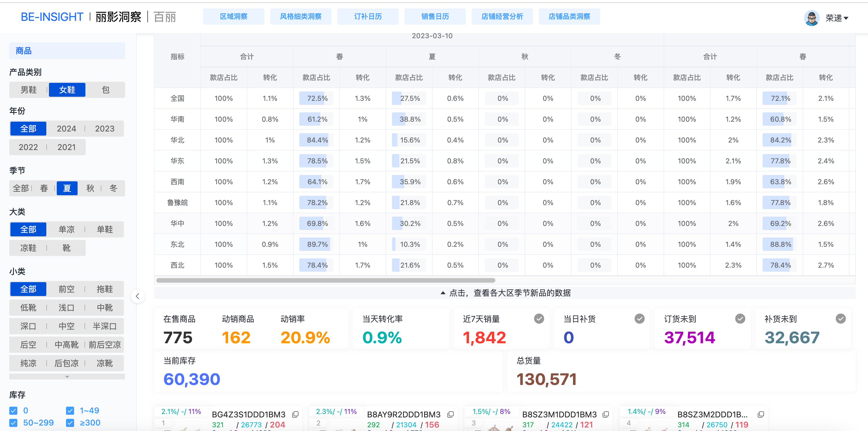Open the 风格细类洞察 tab
The width and height of the screenshot is (868, 431).
pyautogui.click(x=301, y=17)
